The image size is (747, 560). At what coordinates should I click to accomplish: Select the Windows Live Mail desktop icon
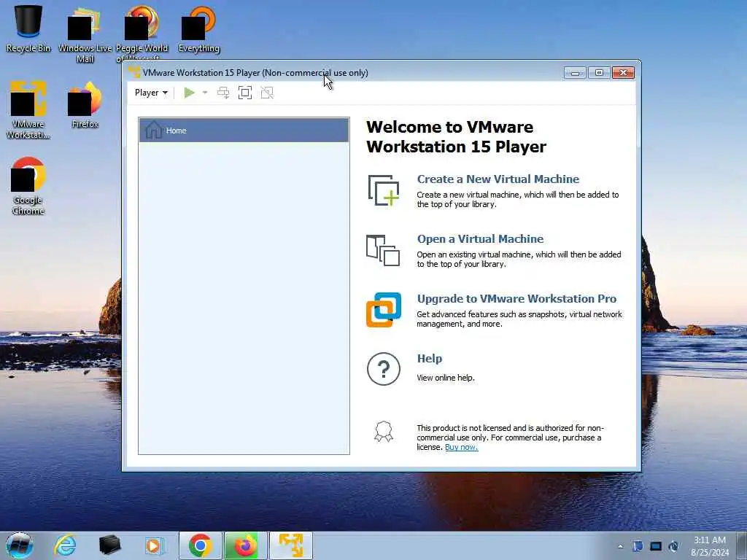coord(85,34)
